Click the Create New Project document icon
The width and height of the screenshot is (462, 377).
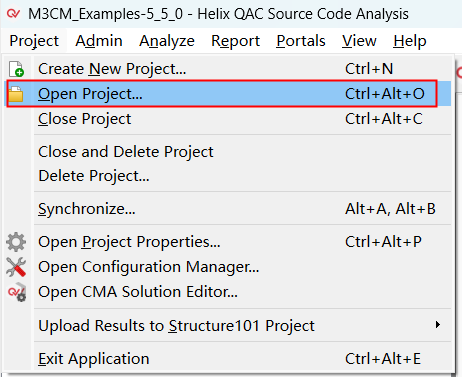tap(16, 69)
